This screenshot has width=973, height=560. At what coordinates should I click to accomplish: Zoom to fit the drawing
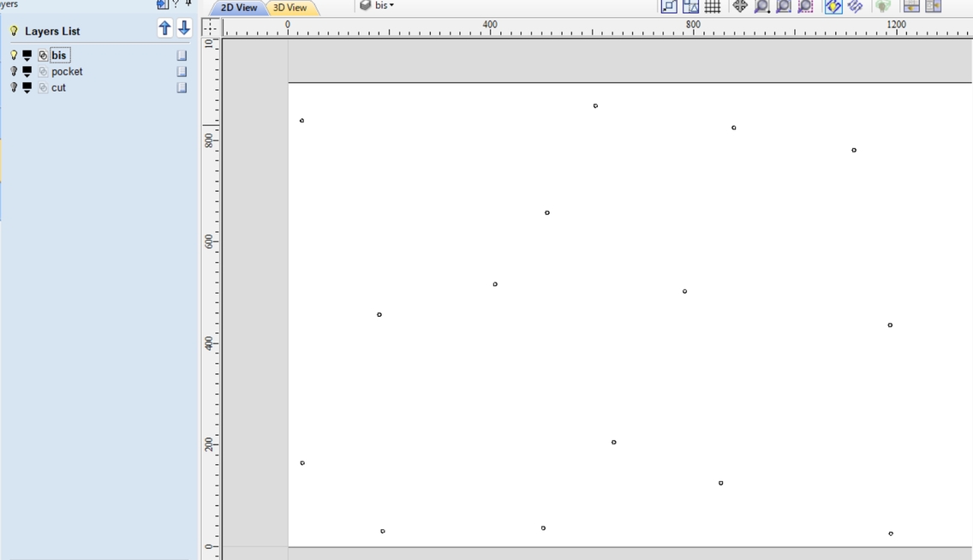click(x=784, y=6)
